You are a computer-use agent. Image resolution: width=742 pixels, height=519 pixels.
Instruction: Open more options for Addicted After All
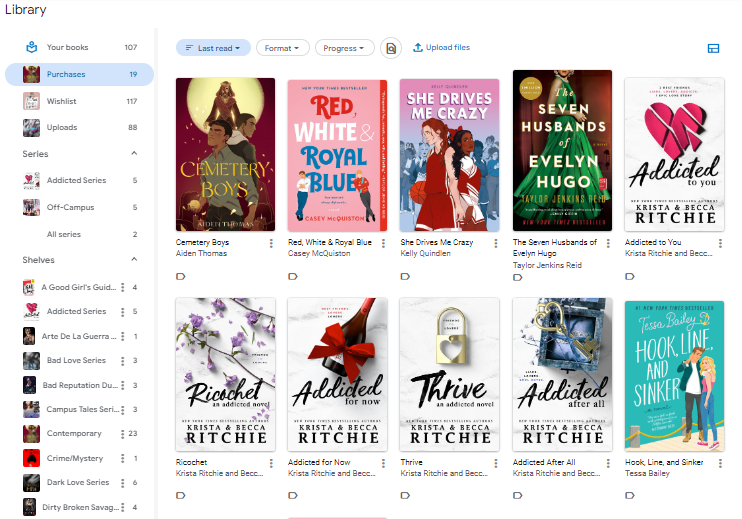coord(608,463)
